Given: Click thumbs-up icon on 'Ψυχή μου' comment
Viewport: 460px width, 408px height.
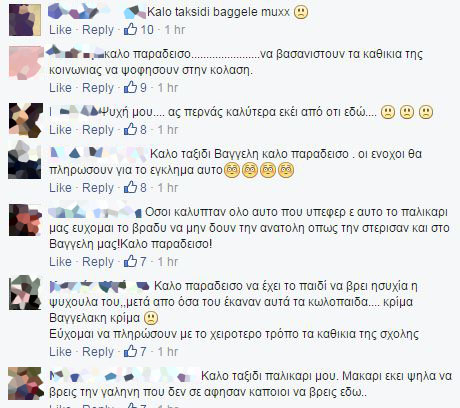Looking at the screenshot, I should pos(130,129).
